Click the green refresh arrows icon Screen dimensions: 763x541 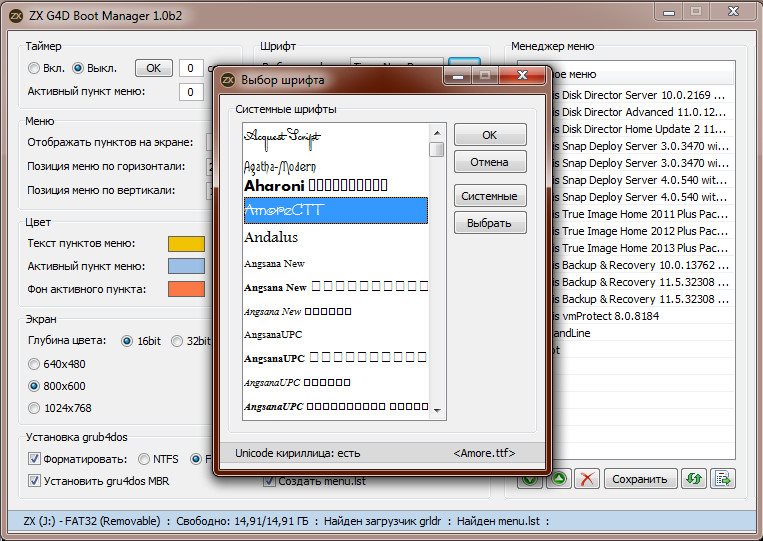click(x=693, y=479)
